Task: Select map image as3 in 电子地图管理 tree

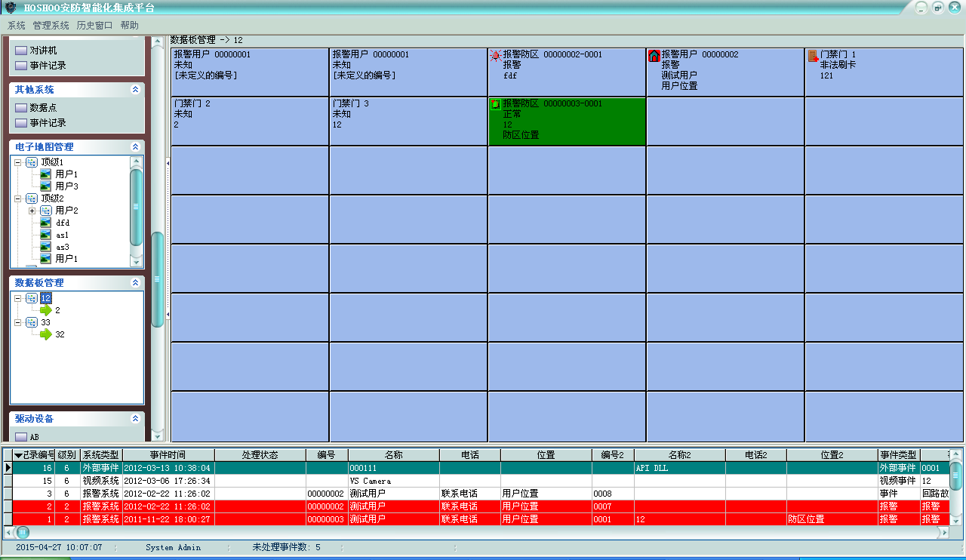Action: (x=45, y=247)
